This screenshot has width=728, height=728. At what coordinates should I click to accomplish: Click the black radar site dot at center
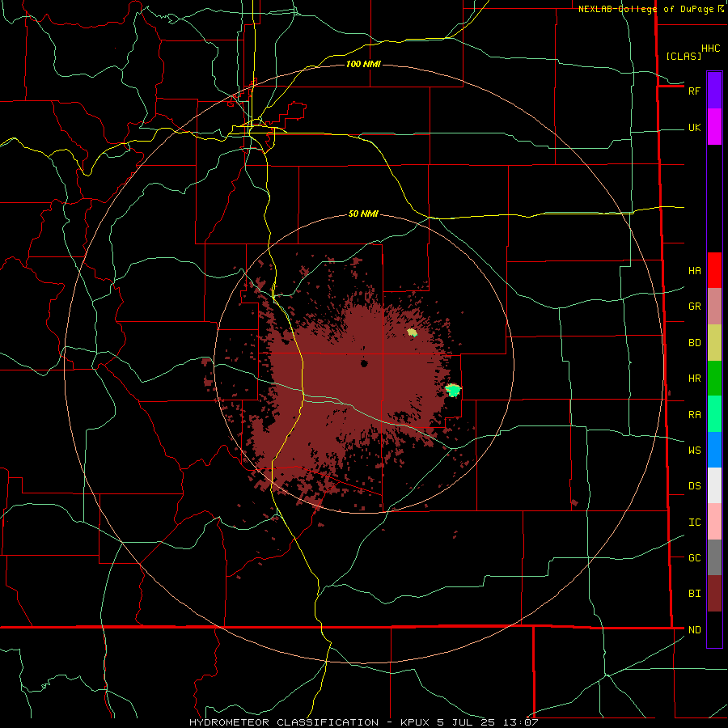coord(364,363)
